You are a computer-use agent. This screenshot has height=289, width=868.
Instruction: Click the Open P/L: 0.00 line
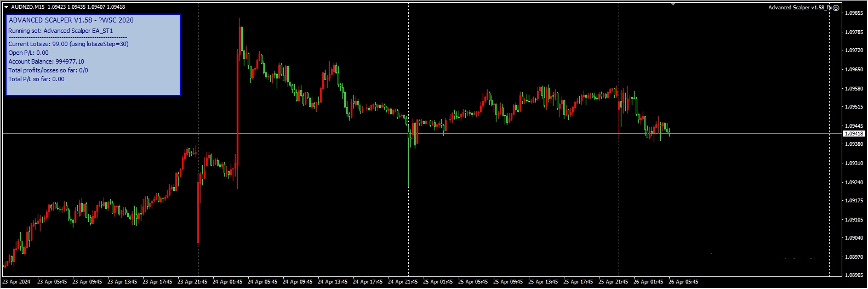(x=28, y=53)
